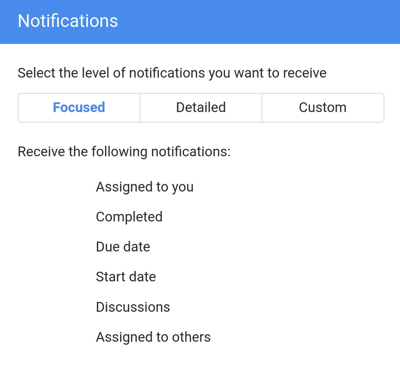The width and height of the screenshot is (400, 368).
Task: Select the Completed notification entry
Action: point(129,217)
